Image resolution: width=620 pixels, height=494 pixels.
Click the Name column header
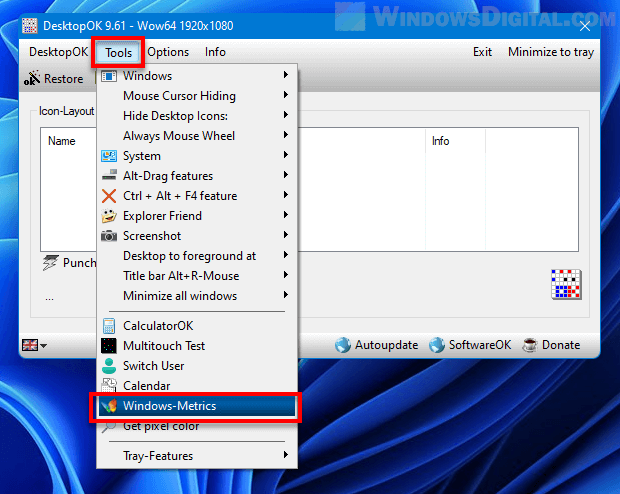(x=62, y=141)
